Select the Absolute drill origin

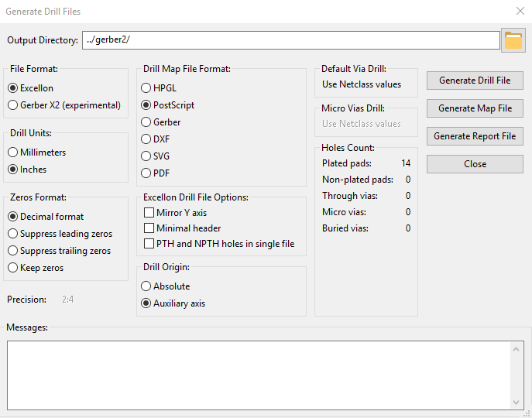pyautogui.click(x=146, y=286)
